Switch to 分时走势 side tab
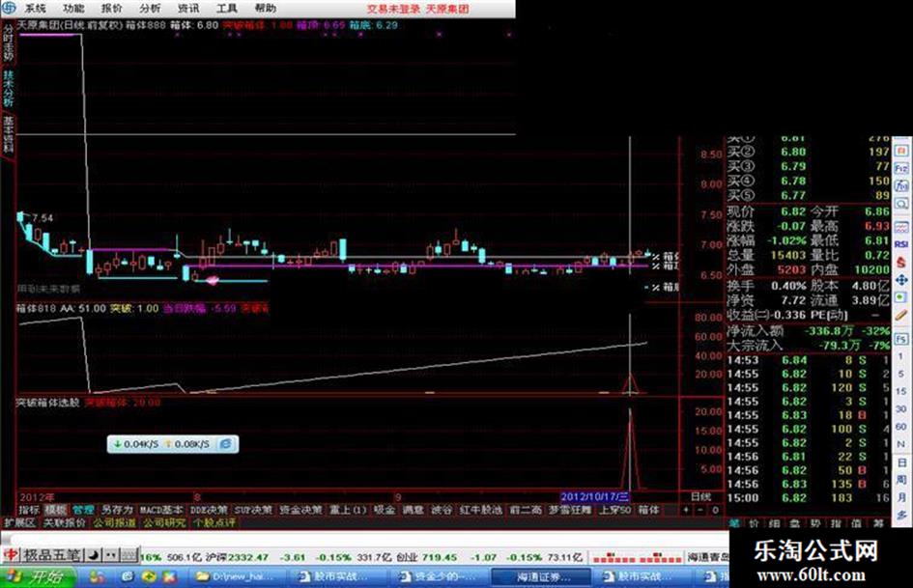Screen dimensions: 913x588 point(8,43)
